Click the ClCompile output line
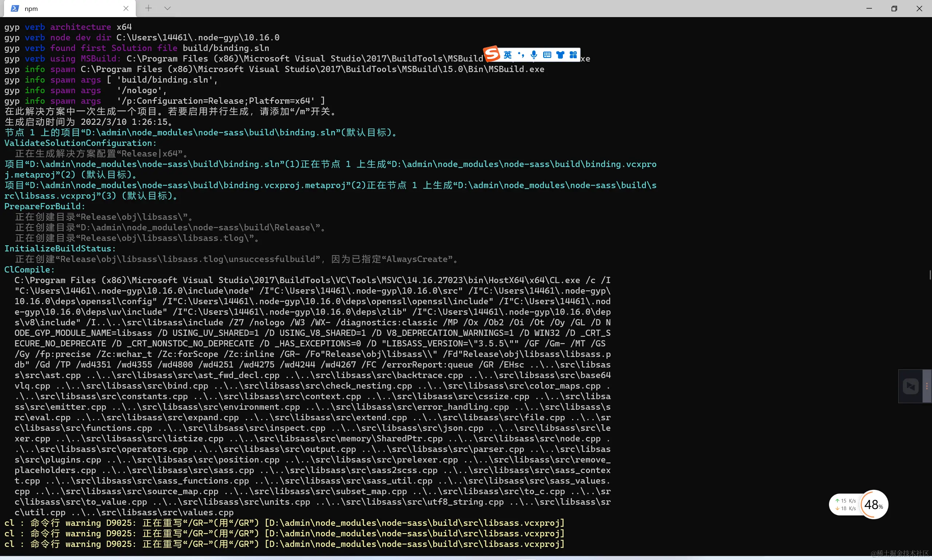This screenshot has height=560, width=932. [29, 270]
